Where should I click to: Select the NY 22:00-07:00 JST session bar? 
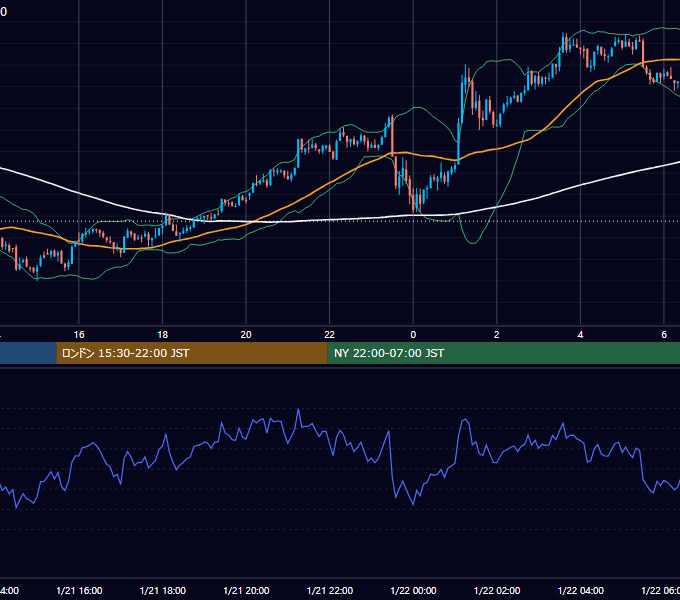coord(503,353)
